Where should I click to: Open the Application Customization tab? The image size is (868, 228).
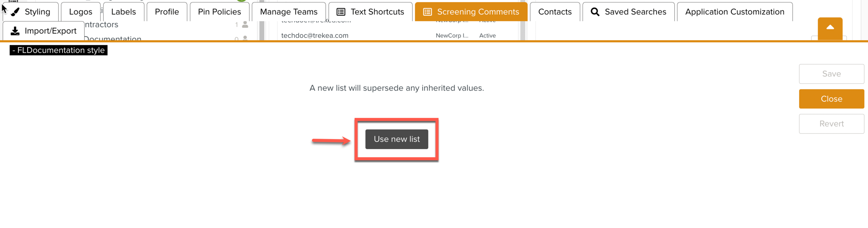(734, 11)
